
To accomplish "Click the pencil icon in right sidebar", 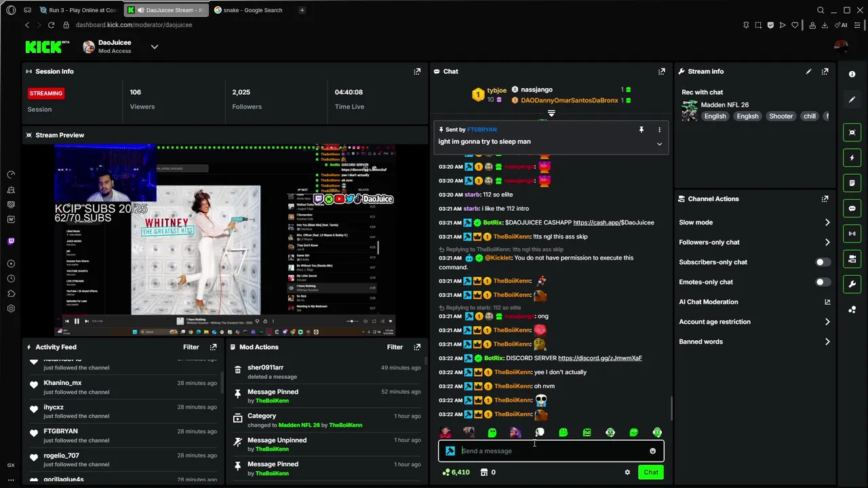I will click(x=852, y=100).
